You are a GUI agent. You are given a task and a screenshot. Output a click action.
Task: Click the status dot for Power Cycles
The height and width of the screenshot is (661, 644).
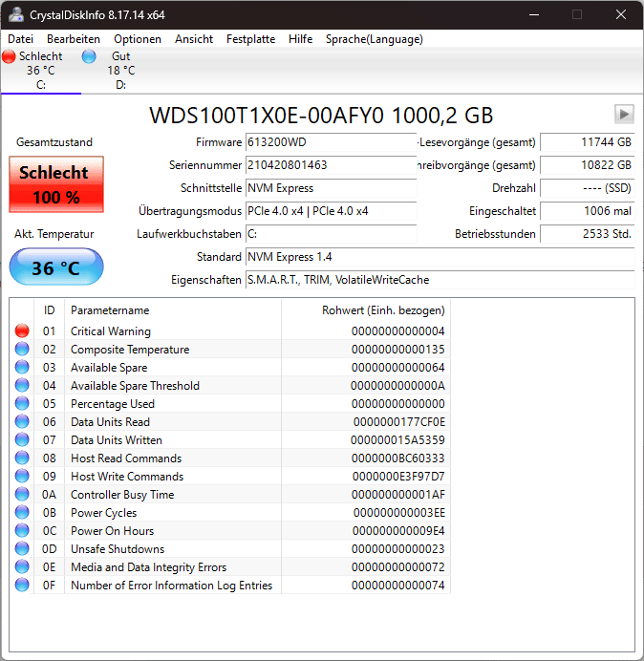[22, 512]
